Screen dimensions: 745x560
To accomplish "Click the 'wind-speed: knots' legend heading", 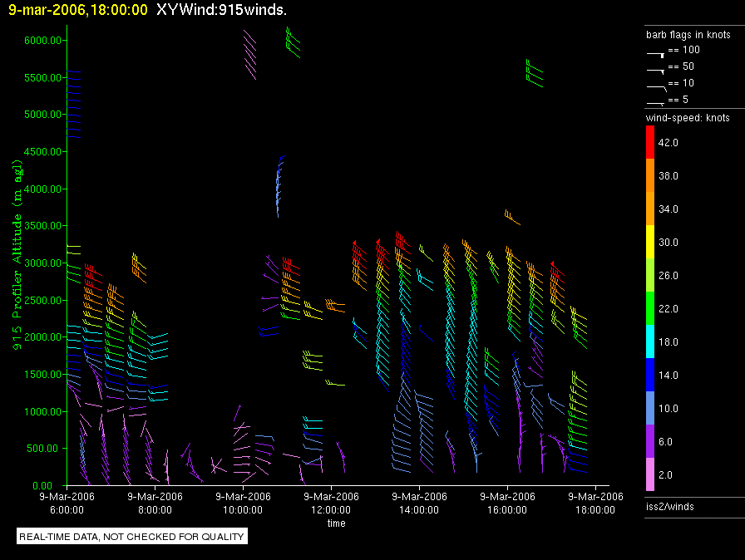I will 688,118.
